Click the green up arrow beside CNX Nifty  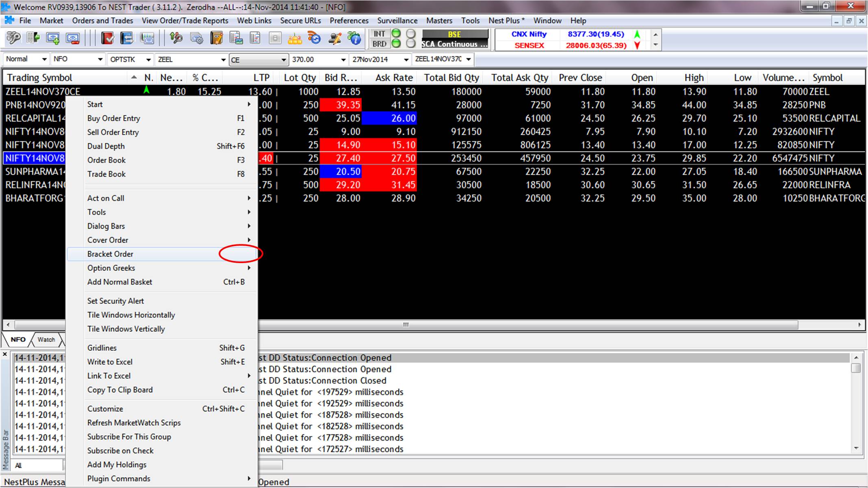coord(637,35)
